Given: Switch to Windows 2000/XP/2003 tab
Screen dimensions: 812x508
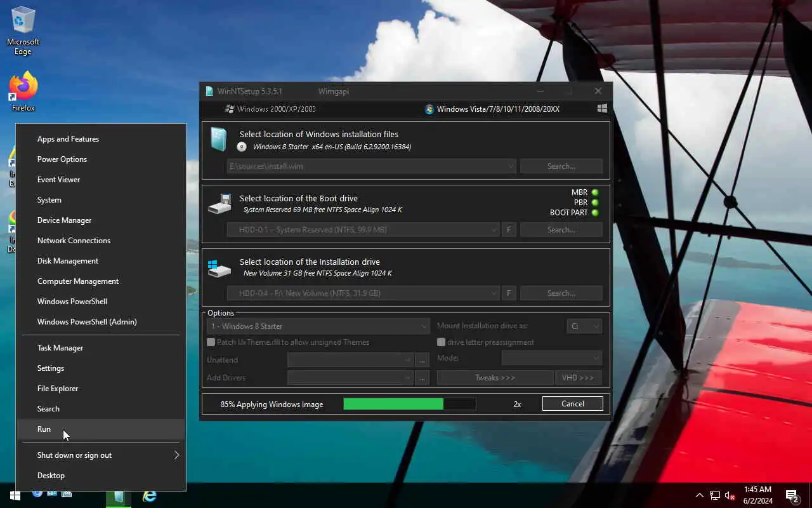Looking at the screenshot, I should 270,109.
